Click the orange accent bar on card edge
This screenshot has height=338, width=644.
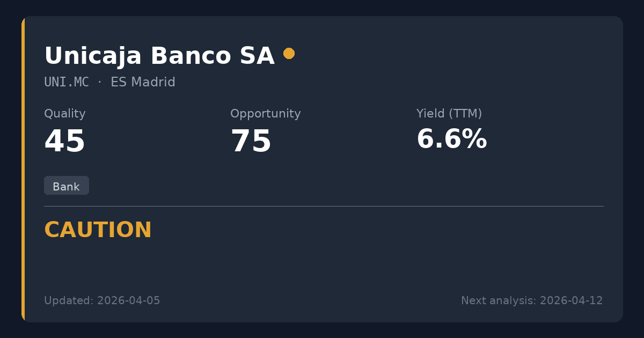[x=23, y=169]
